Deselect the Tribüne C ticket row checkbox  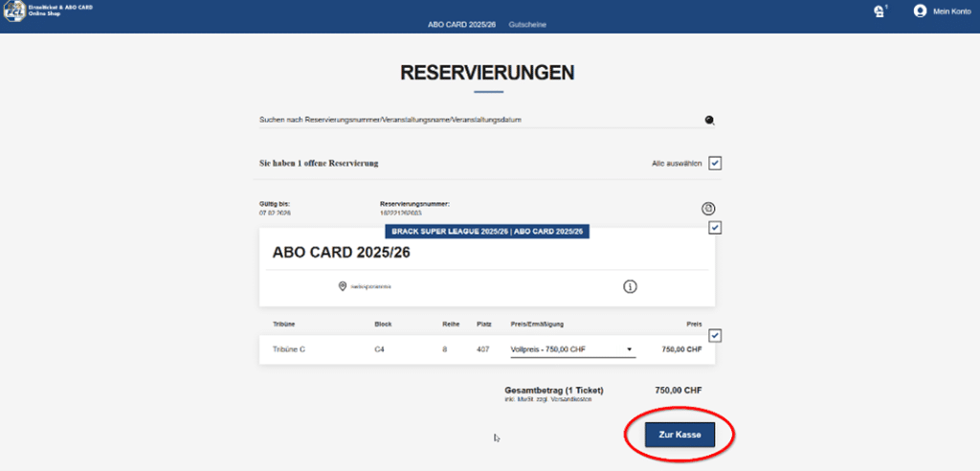[715, 336]
